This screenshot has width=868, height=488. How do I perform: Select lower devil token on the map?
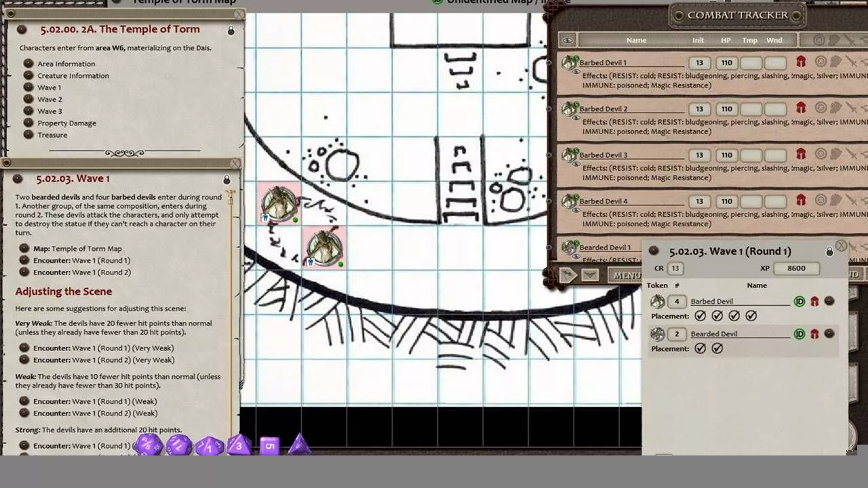(x=324, y=248)
